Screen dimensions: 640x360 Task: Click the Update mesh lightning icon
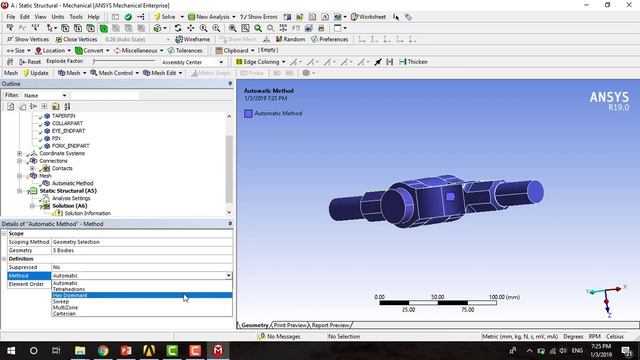pos(36,73)
